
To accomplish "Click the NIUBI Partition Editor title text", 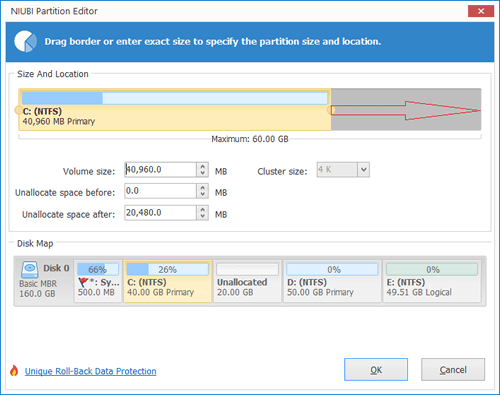I will pyautogui.click(x=54, y=11).
